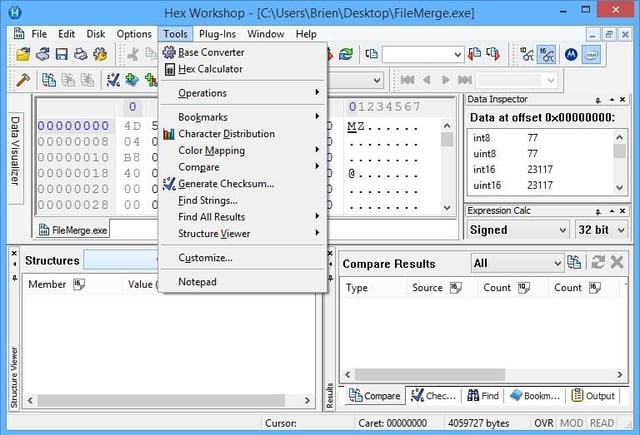Click the find previous arrow icon
Image resolution: width=640 pixels, height=435 pixels.
[x=474, y=54]
